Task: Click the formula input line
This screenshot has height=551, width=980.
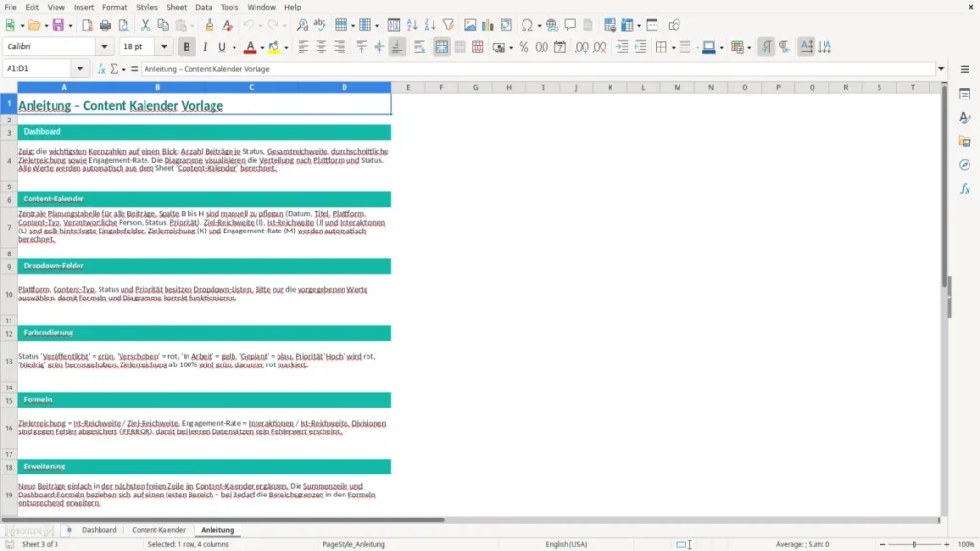Action: pos(538,69)
